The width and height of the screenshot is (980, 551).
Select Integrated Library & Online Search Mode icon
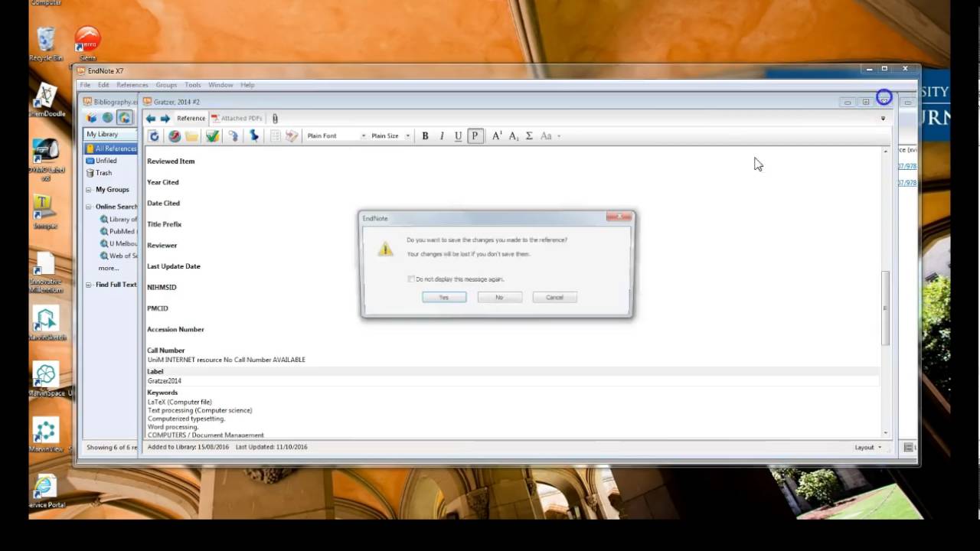click(124, 118)
